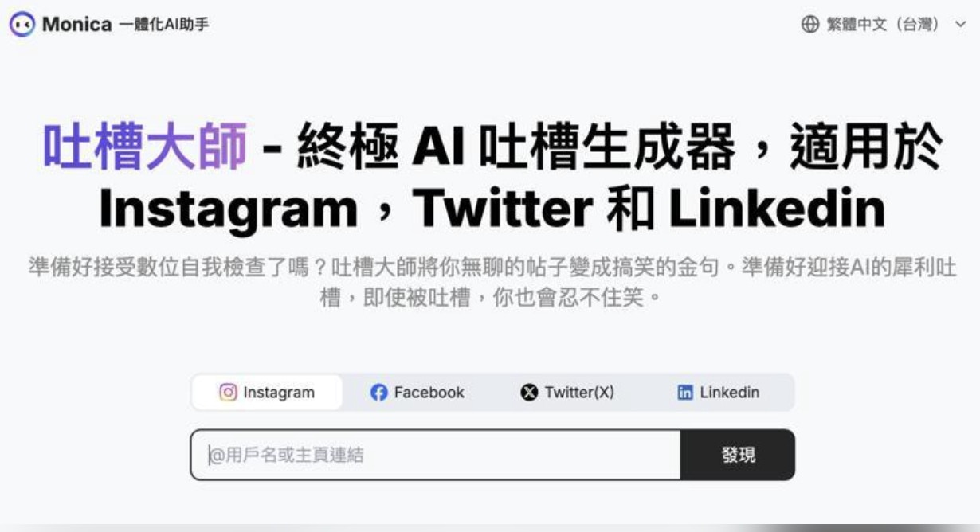Click the globe language icon
Image resolution: width=980 pixels, height=532 pixels.
[x=809, y=24]
